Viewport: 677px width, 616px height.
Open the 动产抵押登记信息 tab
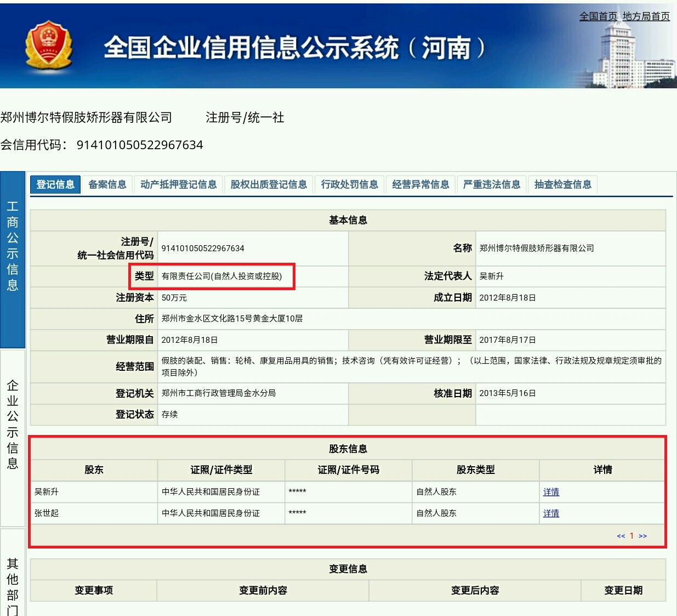pyautogui.click(x=178, y=184)
